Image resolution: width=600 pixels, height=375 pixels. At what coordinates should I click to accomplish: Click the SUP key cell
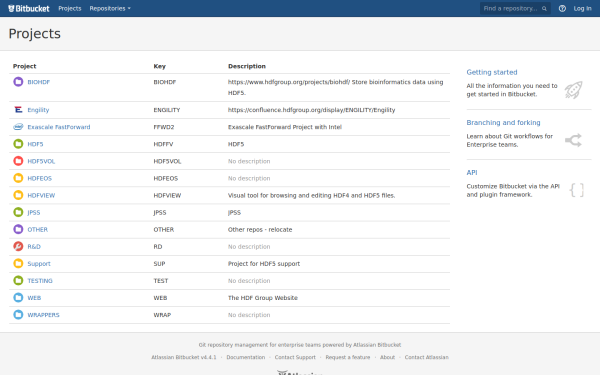tap(159, 264)
